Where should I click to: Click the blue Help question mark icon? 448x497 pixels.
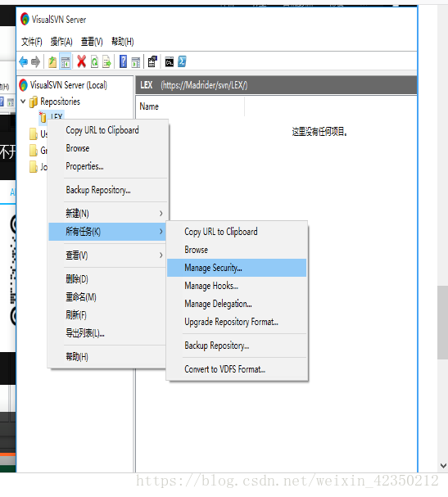(123, 61)
